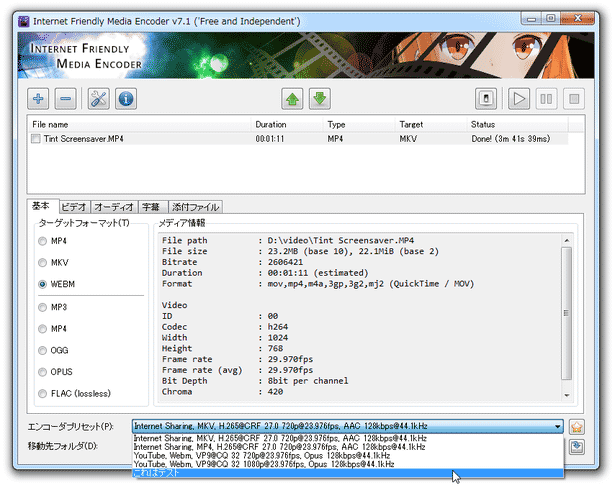Tick the Tint Screensaver.MP4 checkbox
615x488 pixels.
(36, 139)
